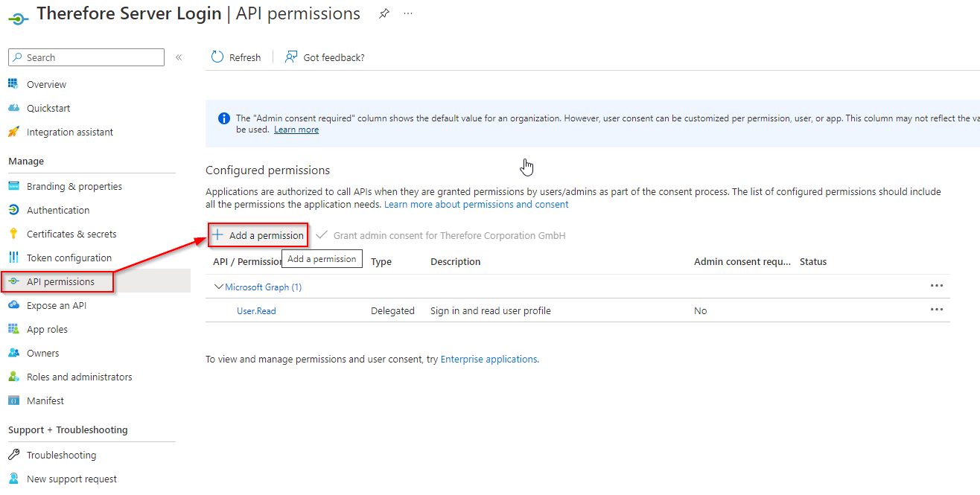Open the more options ellipsis beside the title
Image resolution: width=980 pixels, height=495 pixels.
click(x=408, y=13)
